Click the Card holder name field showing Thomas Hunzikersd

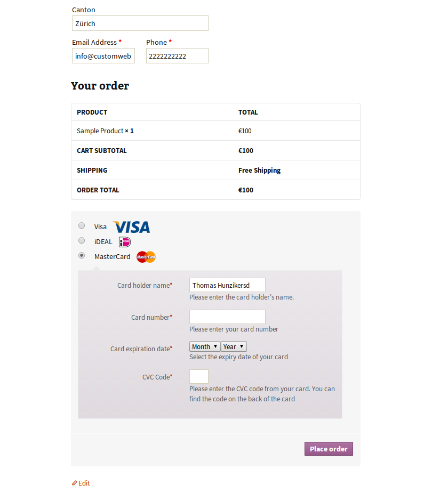pyautogui.click(x=227, y=285)
